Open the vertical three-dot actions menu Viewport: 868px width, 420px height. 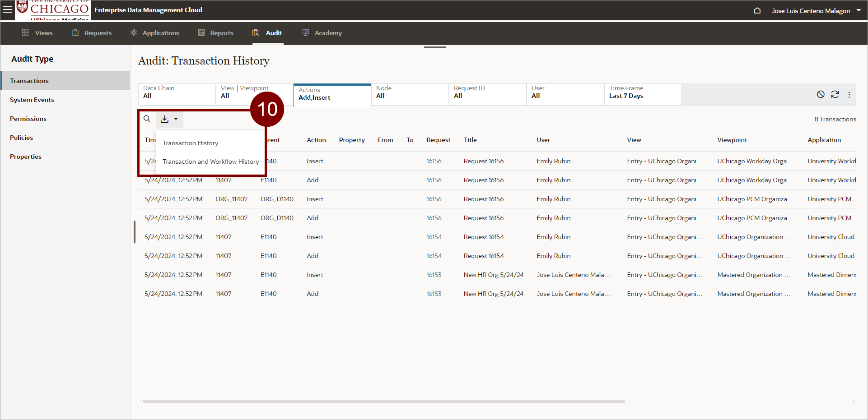849,95
